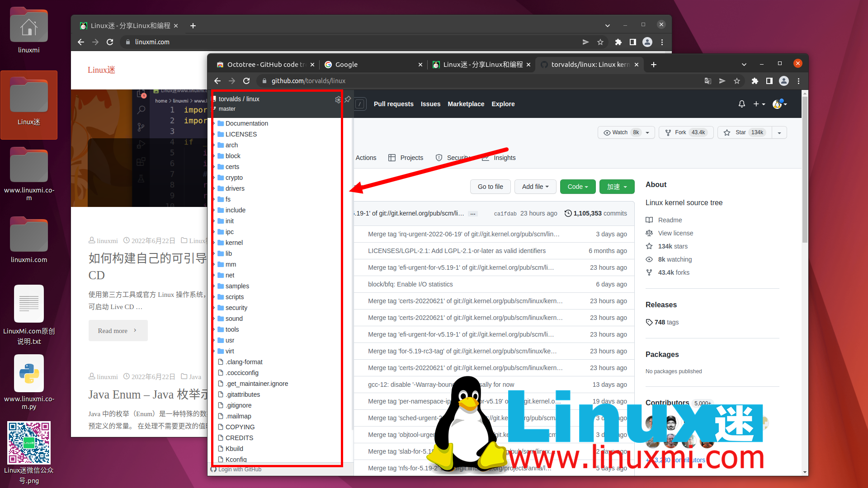Click Read more button on linuxmi.com
Screen dimensions: 868x488
tap(118, 331)
